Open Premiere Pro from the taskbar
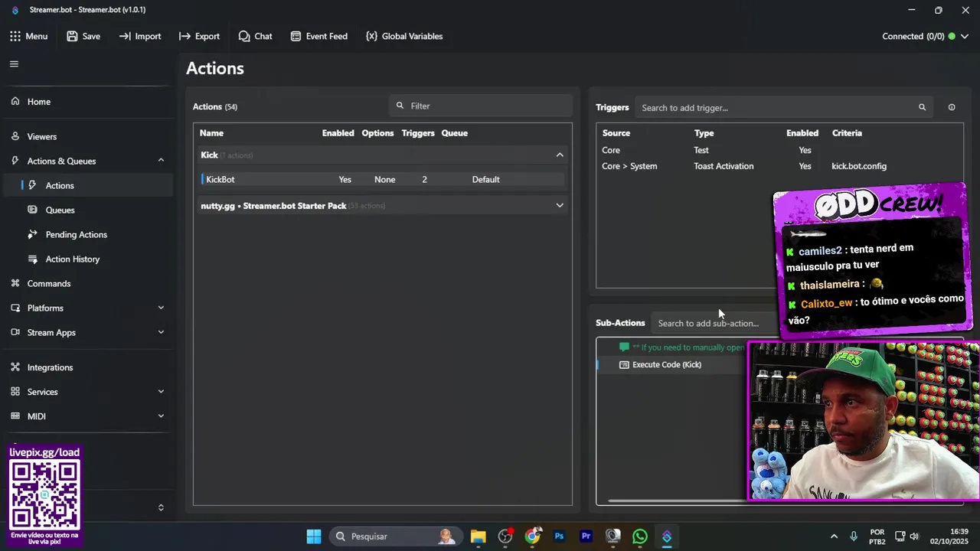This screenshot has width=980, height=551. coord(586,536)
